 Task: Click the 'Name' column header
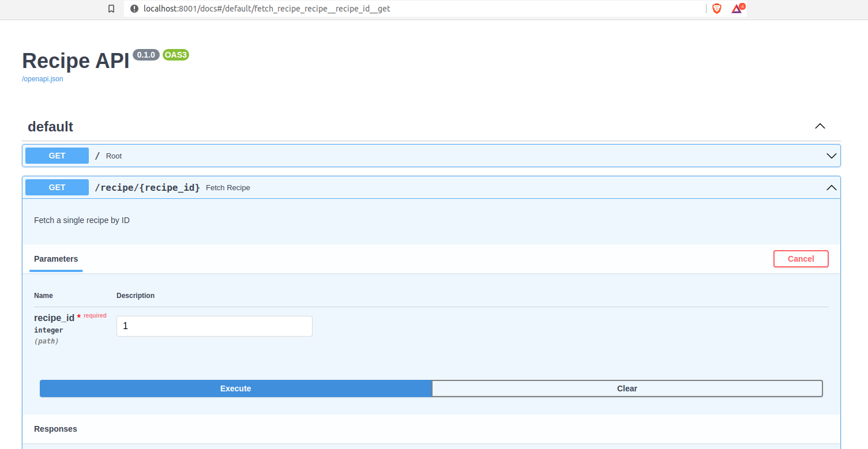pos(43,296)
